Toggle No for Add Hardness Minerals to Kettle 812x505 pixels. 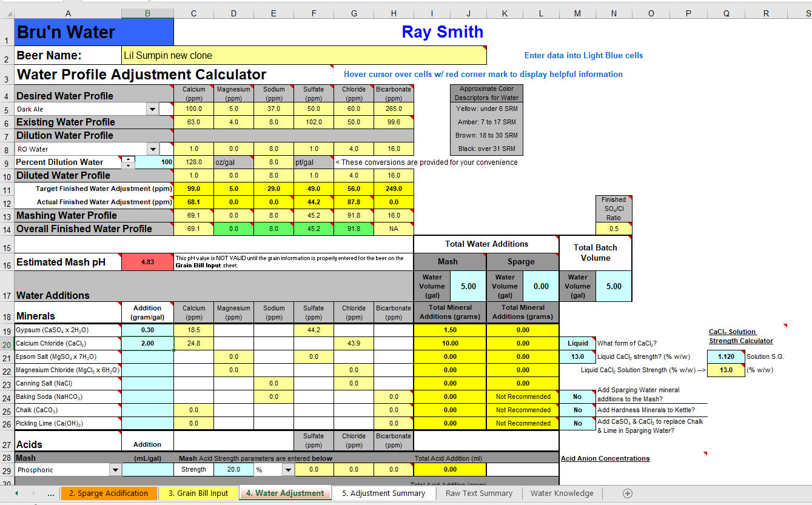[x=577, y=410]
